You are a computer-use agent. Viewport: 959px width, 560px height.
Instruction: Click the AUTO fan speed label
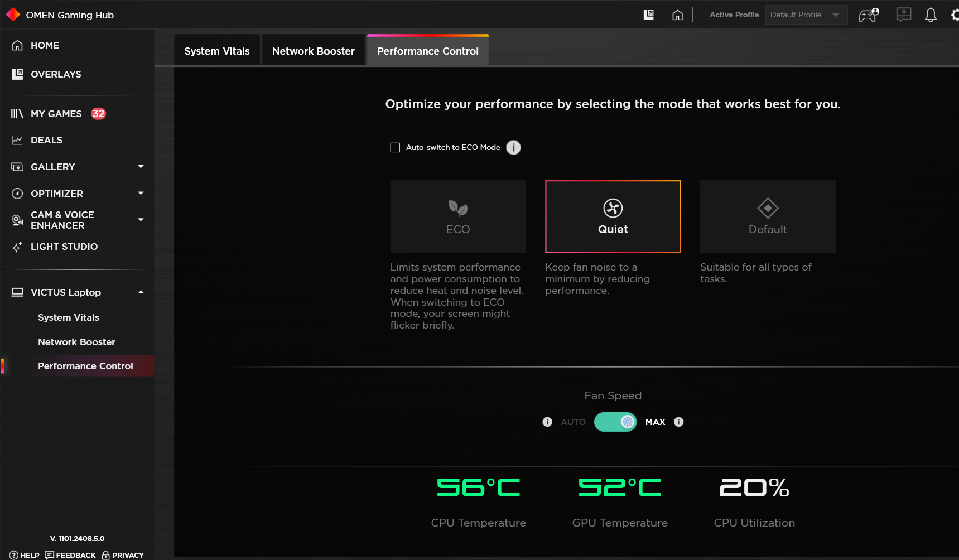click(573, 422)
